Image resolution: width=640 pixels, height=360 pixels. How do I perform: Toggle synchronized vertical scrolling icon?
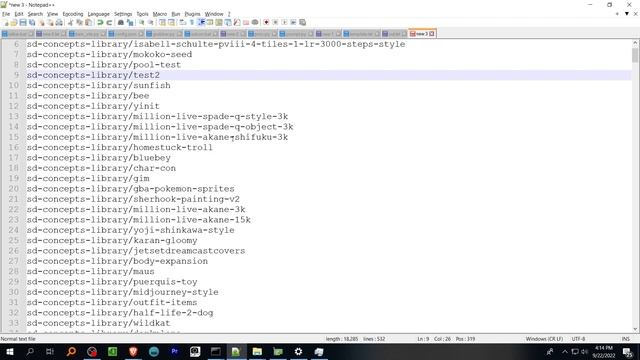[162, 22]
